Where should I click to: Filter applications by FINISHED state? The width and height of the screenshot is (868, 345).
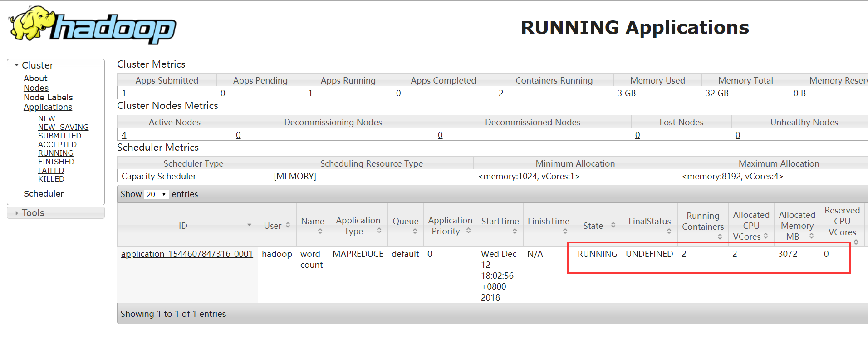point(56,162)
